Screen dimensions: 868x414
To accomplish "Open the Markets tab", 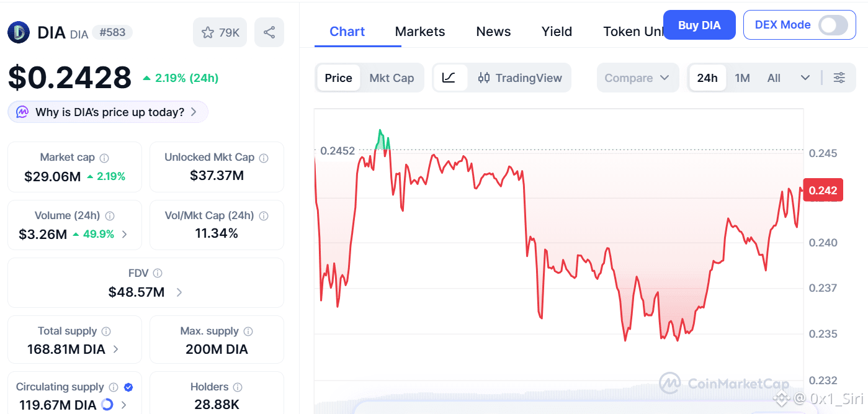I will tap(420, 32).
